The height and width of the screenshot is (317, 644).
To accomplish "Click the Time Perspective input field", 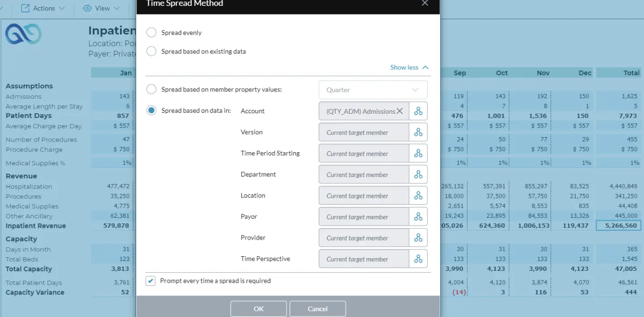I will [x=364, y=259].
